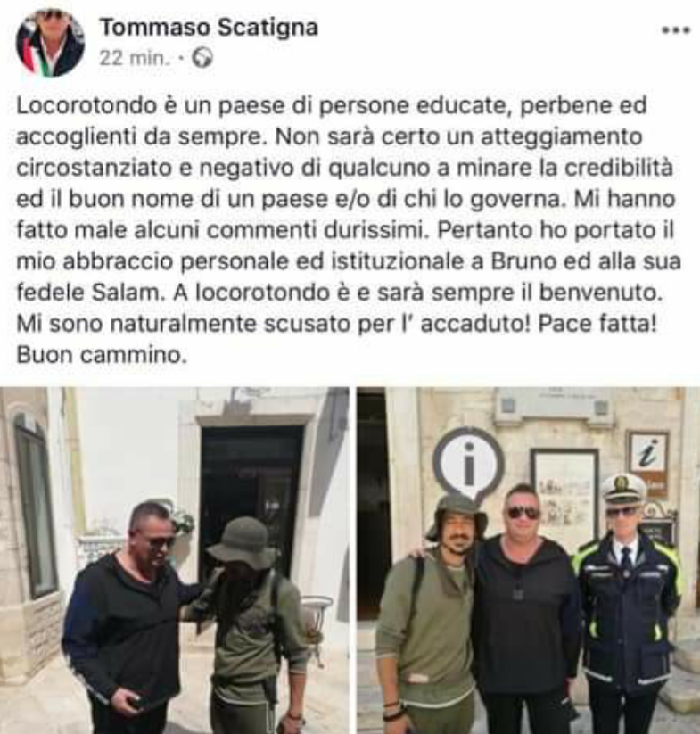This screenshot has width=700, height=734.
Task: Click the globe public privacy icon
Action: click(x=202, y=58)
